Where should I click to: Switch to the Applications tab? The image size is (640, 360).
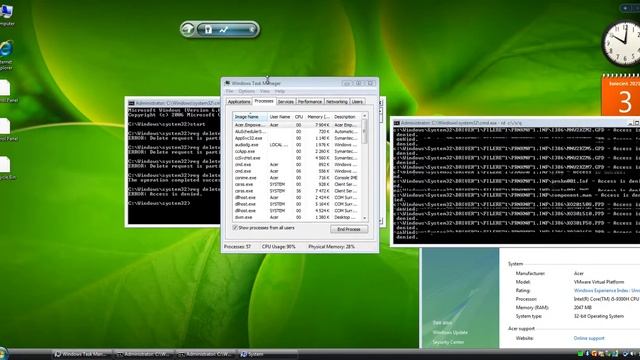[239, 102]
